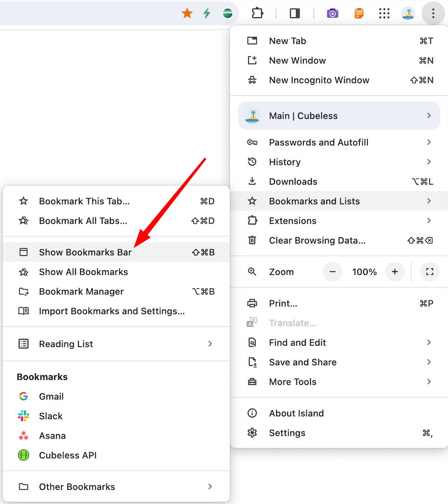The image size is (448, 504).
Task: Open Bookmark Manager
Action: tap(116, 292)
